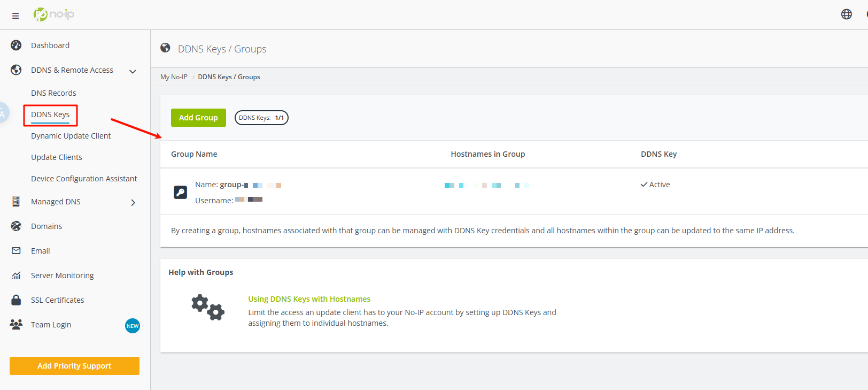Expand the Managed DNS submenu arrow
The image size is (868, 390).
pyautogui.click(x=133, y=202)
